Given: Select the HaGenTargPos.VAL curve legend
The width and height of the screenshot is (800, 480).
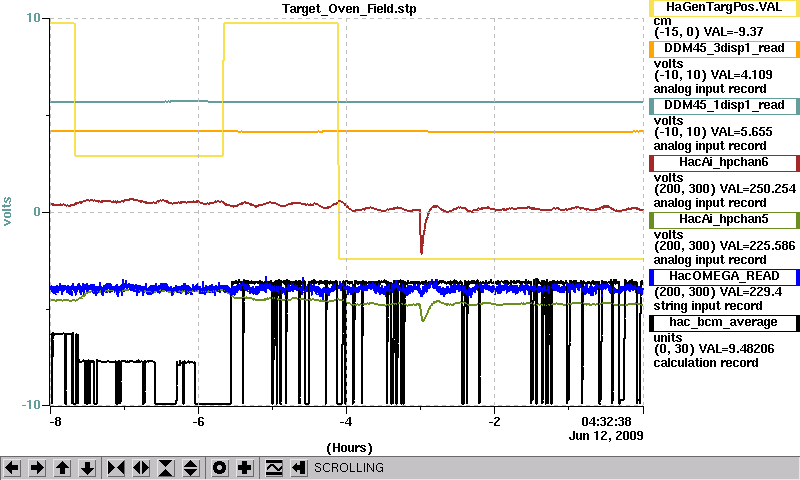Looking at the screenshot, I should click(x=724, y=8).
